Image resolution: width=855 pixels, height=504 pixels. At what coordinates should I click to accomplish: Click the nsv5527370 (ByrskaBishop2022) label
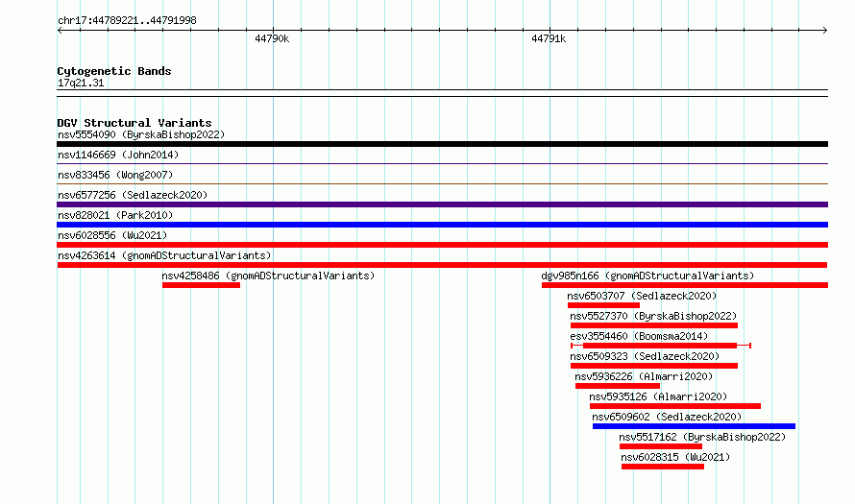[x=653, y=316]
